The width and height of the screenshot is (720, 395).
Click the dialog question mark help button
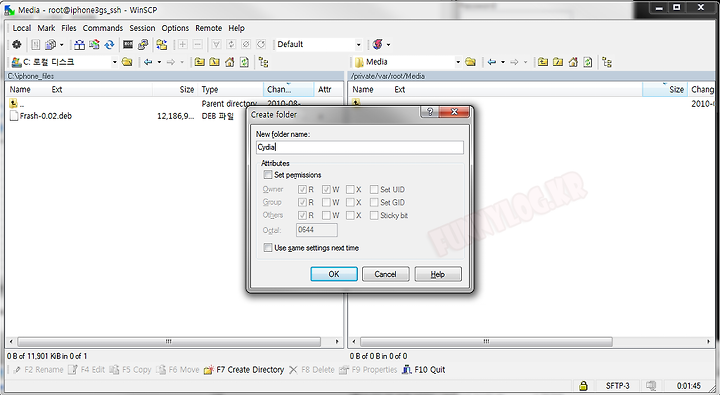point(430,112)
